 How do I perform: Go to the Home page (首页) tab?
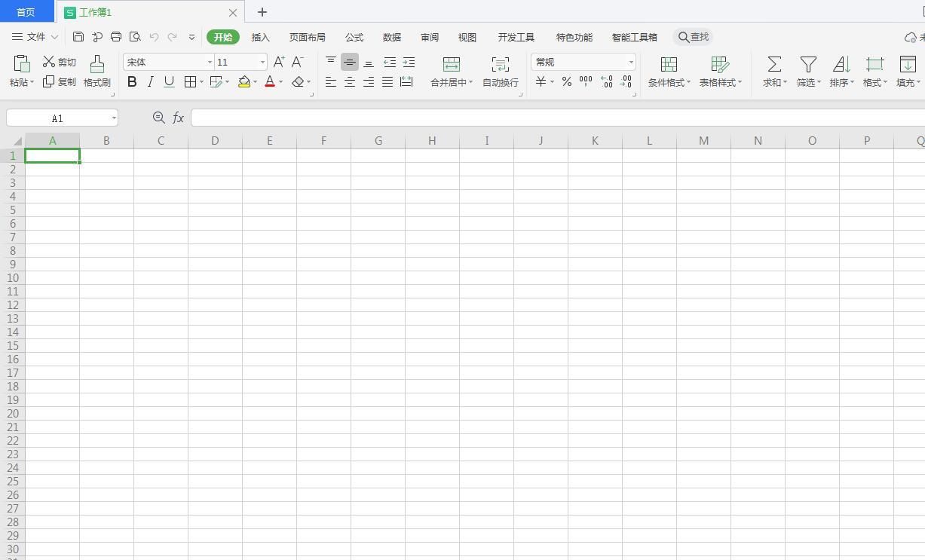pos(26,11)
